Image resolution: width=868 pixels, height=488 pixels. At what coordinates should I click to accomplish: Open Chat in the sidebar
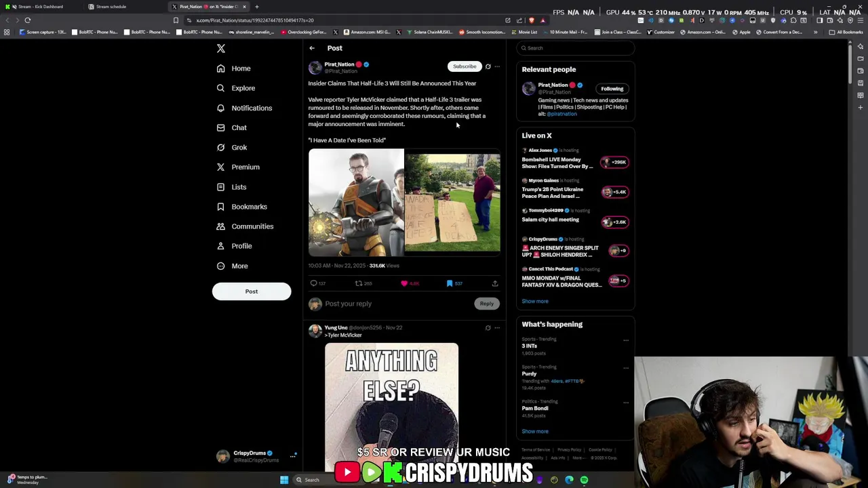(x=231, y=127)
